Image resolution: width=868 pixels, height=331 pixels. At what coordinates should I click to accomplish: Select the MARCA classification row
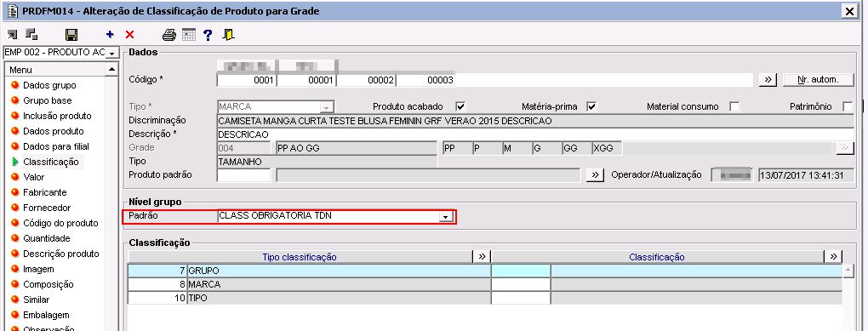point(485,284)
